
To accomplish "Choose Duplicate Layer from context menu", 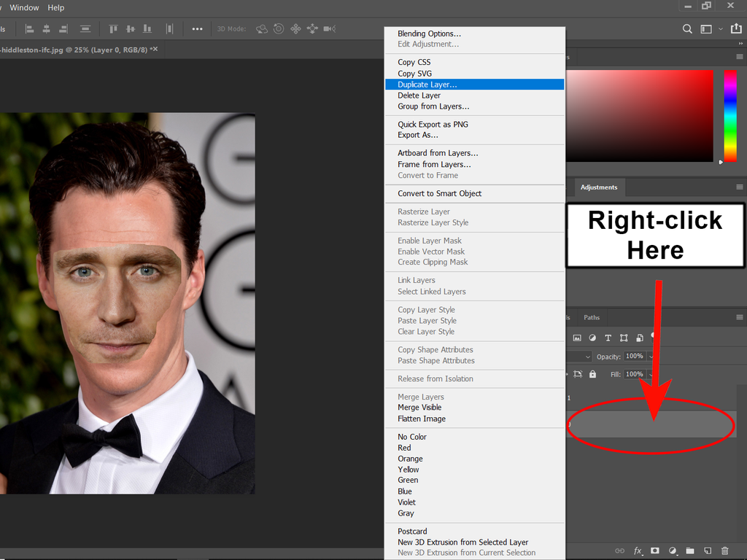I will click(x=427, y=85).
